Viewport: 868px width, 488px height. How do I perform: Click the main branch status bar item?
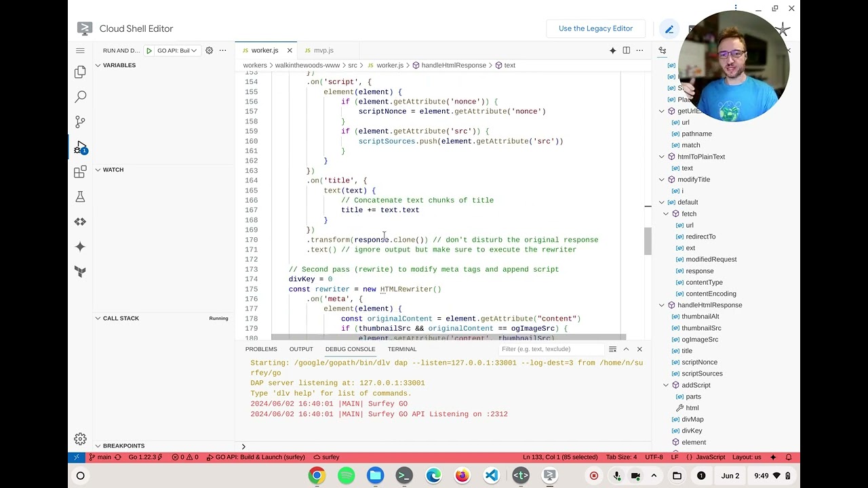point(100,457)
